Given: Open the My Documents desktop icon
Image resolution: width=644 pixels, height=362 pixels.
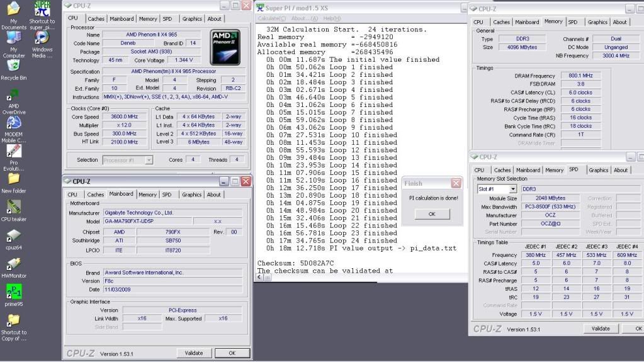Looking at the screenshot, I should point(14,10).
